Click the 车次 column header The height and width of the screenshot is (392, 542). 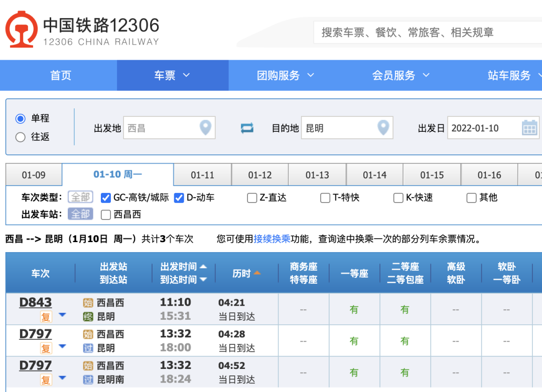41,273
